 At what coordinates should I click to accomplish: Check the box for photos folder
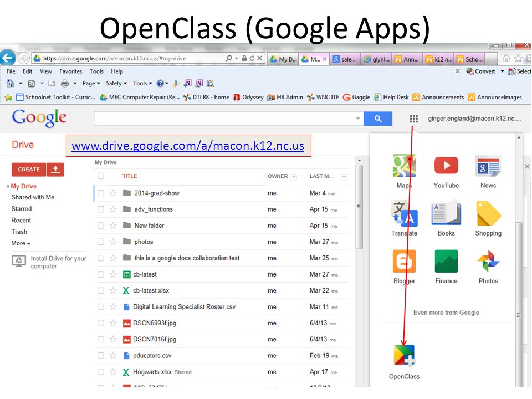[x=101, y=242]
